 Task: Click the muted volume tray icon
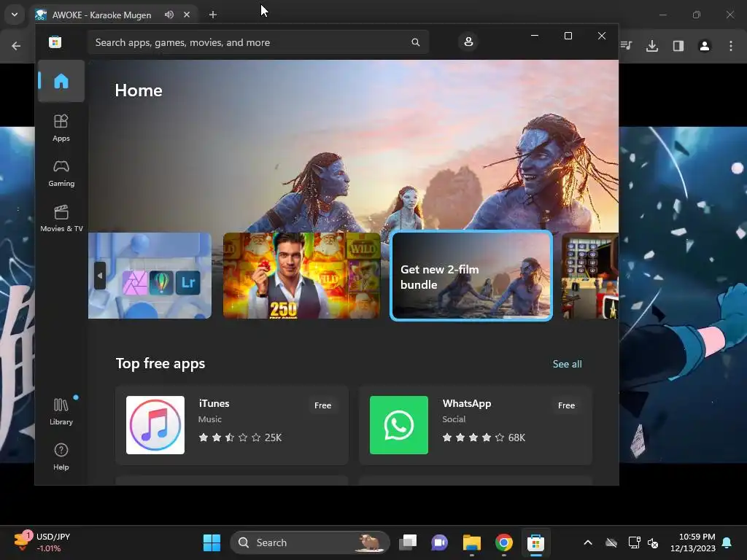[653, 542]
